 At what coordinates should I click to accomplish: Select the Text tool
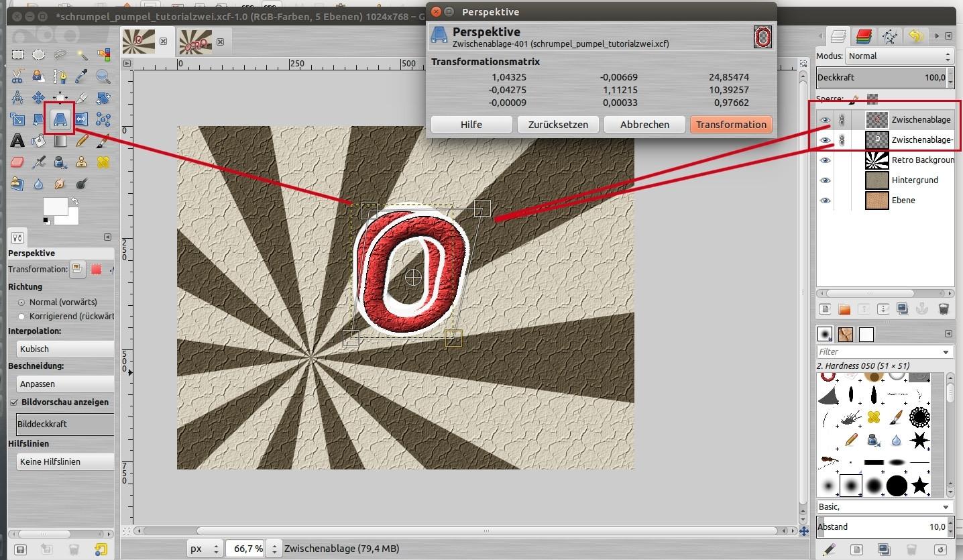coord(17,141)
